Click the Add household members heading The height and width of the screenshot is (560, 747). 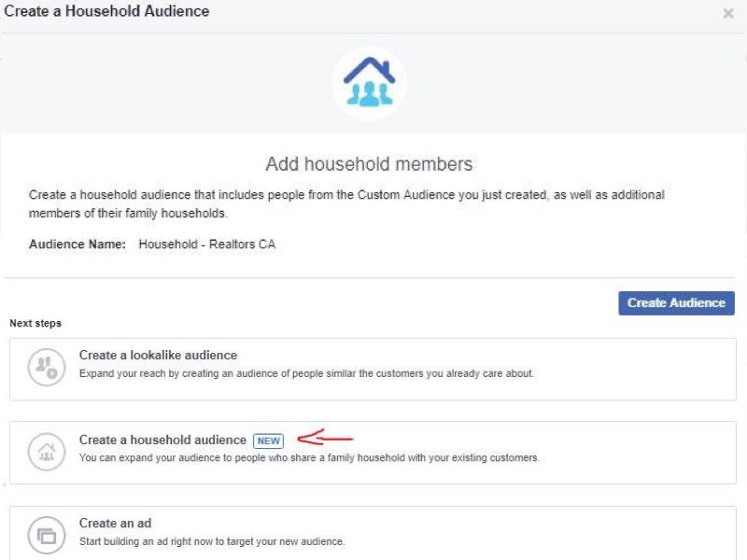(x=369, y=164)
